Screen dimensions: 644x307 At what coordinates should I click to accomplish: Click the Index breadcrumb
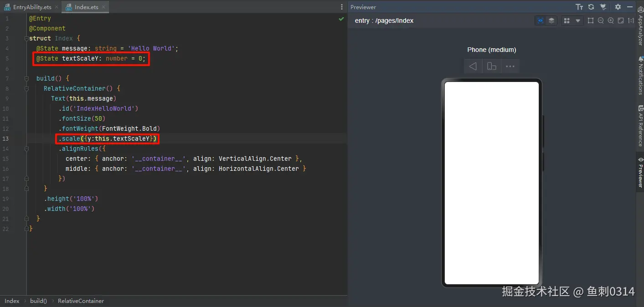[12, 301]
